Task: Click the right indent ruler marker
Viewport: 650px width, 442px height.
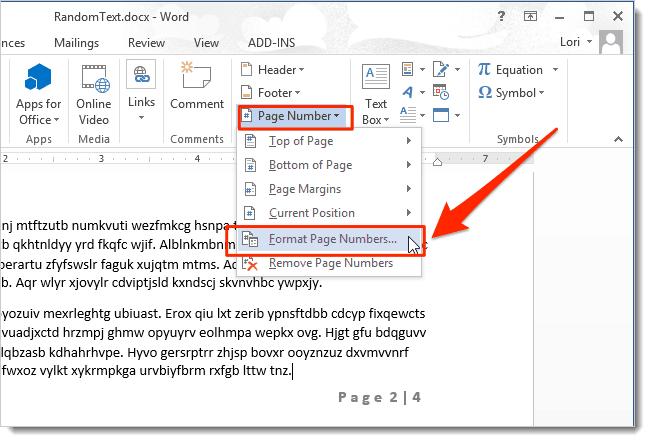Action: pos(437,161)
